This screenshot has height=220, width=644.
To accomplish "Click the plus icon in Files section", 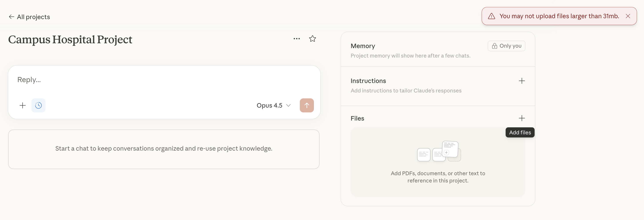I will 521,118.
